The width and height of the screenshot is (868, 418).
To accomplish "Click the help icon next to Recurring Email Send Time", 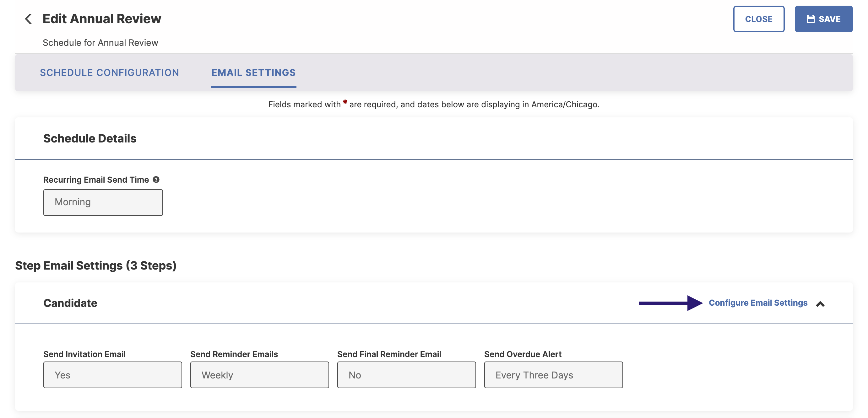I will 156,180.
